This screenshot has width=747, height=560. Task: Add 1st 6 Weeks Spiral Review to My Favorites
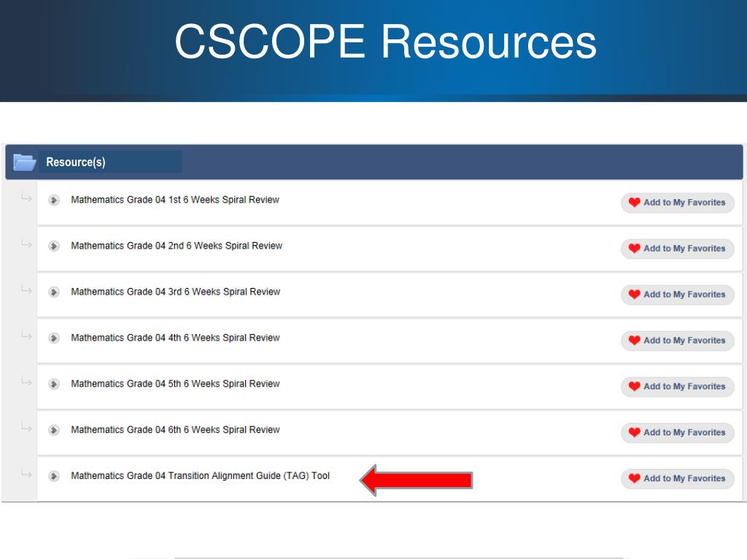(678, 203)
